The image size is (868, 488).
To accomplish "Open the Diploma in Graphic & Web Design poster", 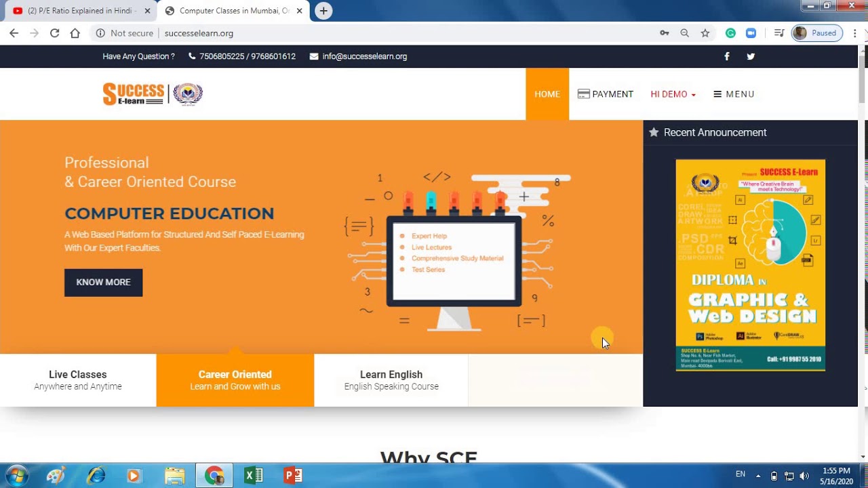I will (751, 265).
